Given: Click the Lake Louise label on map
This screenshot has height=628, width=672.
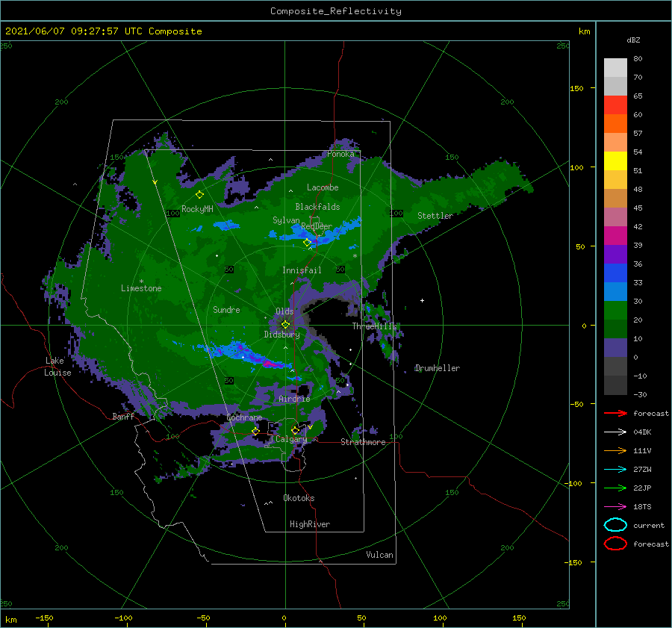Looking at the screenshot, I should 57,367.
